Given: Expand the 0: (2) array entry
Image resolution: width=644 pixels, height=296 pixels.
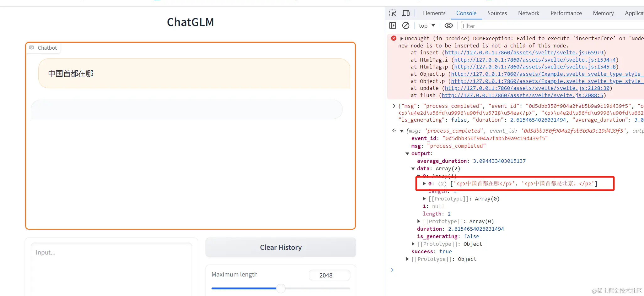Looking at the screenshot, I should point(424,184).
